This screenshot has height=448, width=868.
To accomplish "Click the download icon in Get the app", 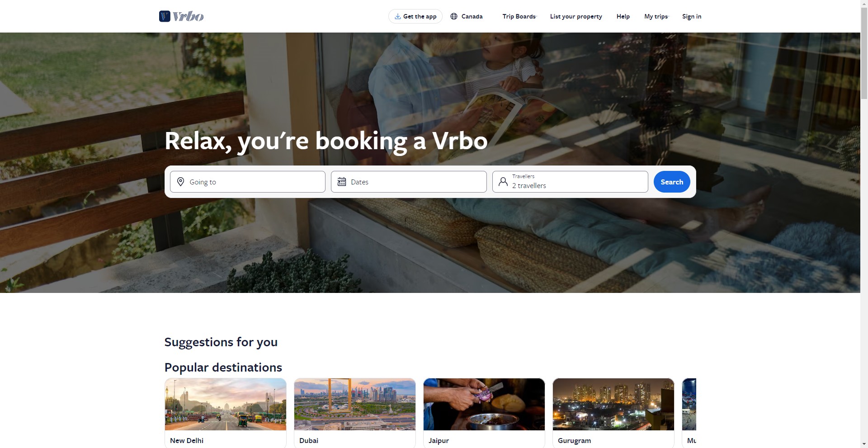I will (397, 16).
